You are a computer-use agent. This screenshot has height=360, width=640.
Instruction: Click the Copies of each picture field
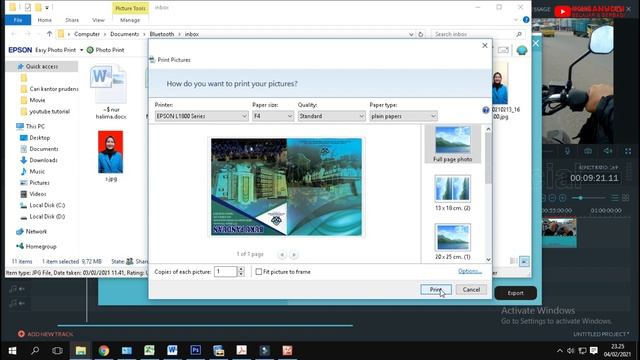226,271
